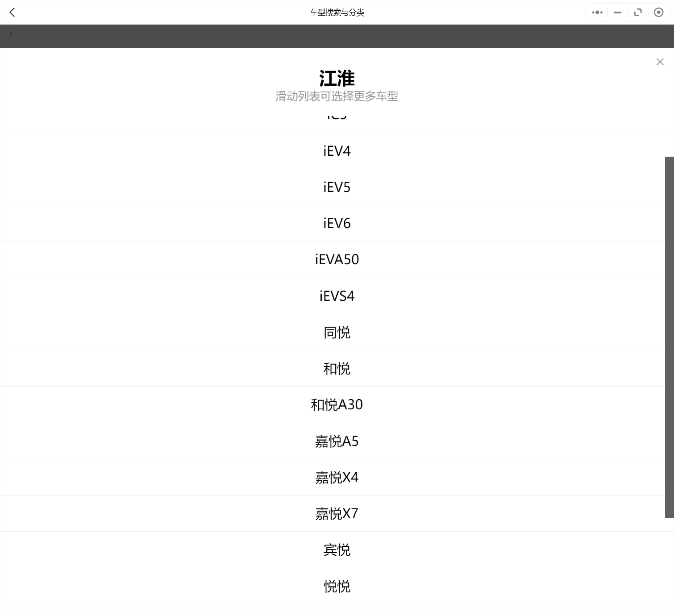Screen dimensions: 674x616
Task: Click the floating-window capsule icon
Action: click(x=637, y=12)
